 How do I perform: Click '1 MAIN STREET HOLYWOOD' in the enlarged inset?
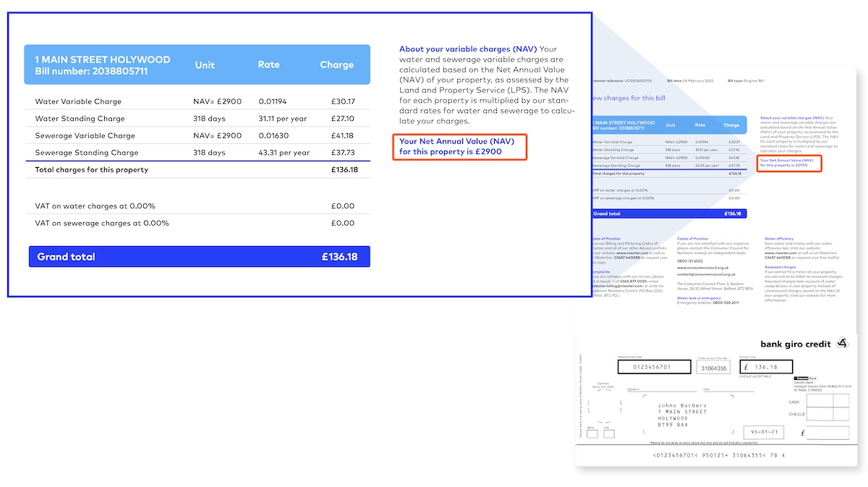click(x=103, y=59)
